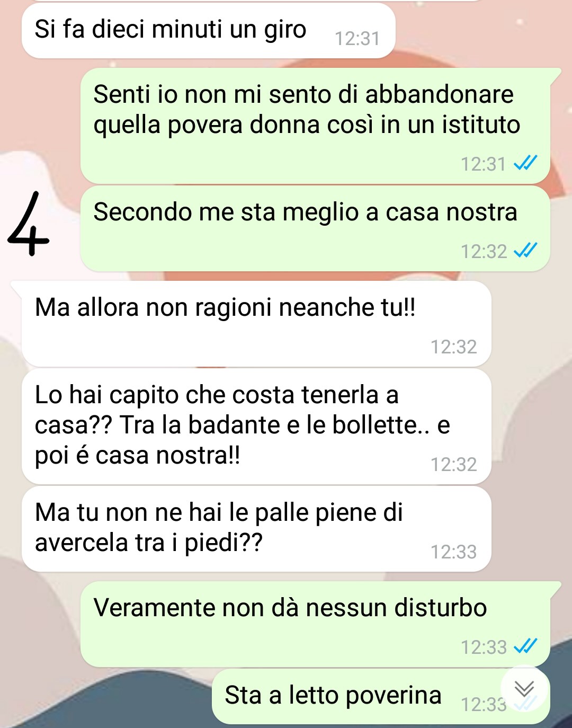Tap the 12:32 timestamp under 'poi é casa nostra!!'
The width and height of the screenshot is (572, 728).
(x=454, y=464)
